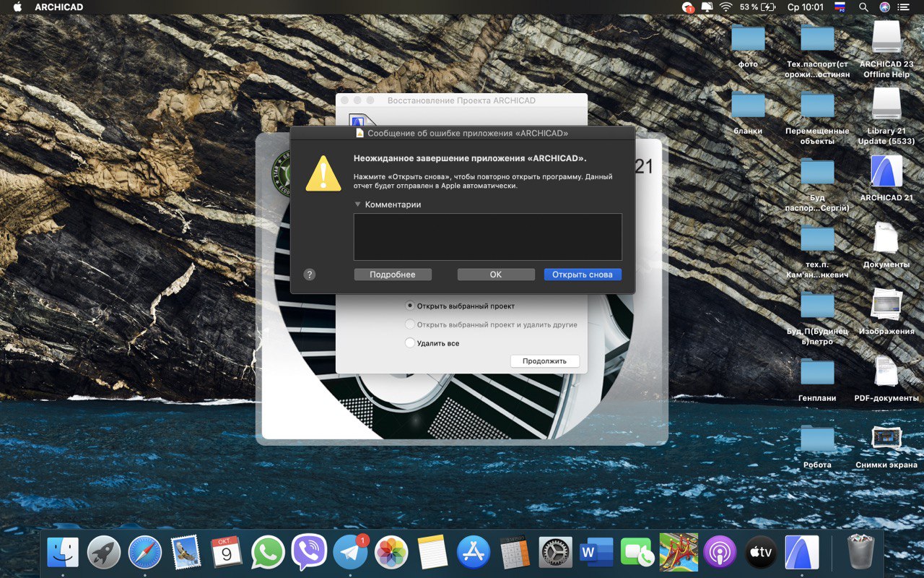This screenshot has width=924, height=578.
Task: Open App Store in Dock
Action: [x=474, y=553]
